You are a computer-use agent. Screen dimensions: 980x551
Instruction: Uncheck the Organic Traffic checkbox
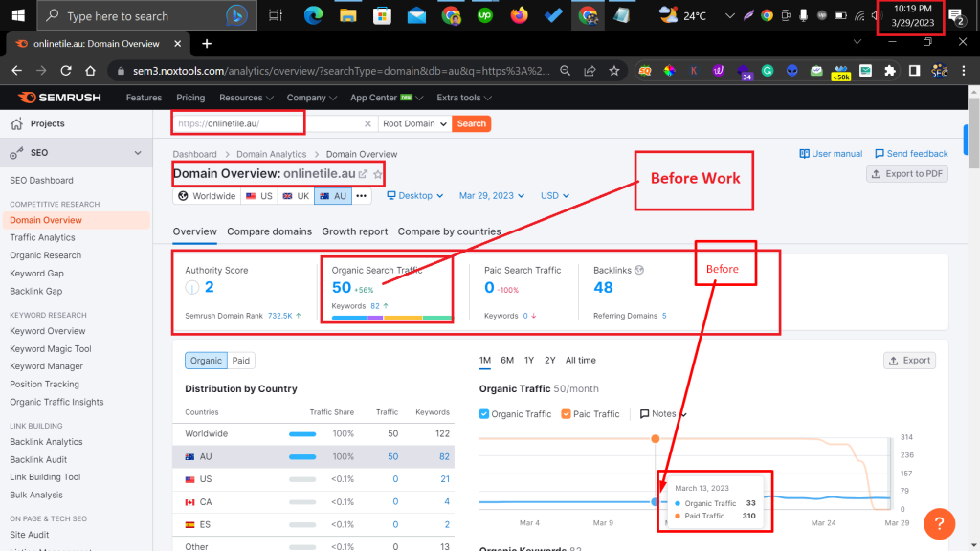pos(484,414)
